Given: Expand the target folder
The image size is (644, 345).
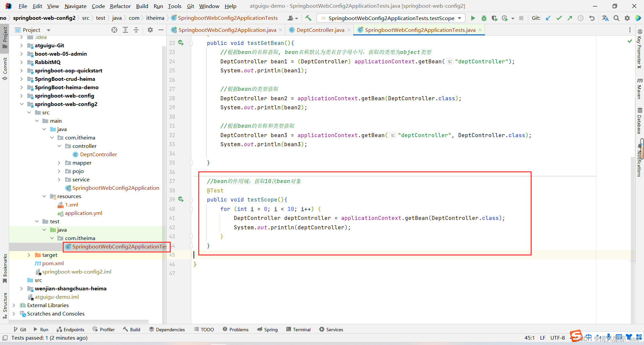Looking at the screenshot, I should click(x=29, y=255).
